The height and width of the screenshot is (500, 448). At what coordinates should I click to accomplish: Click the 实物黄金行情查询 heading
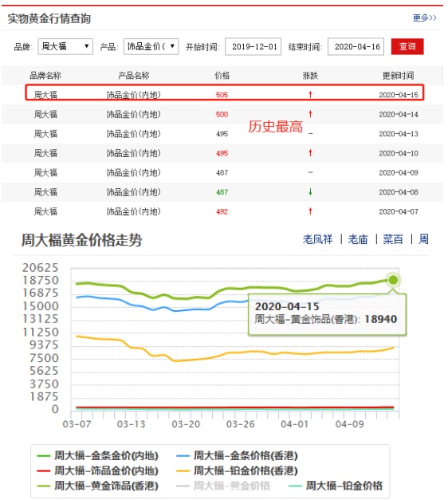(x=49, y=18)
